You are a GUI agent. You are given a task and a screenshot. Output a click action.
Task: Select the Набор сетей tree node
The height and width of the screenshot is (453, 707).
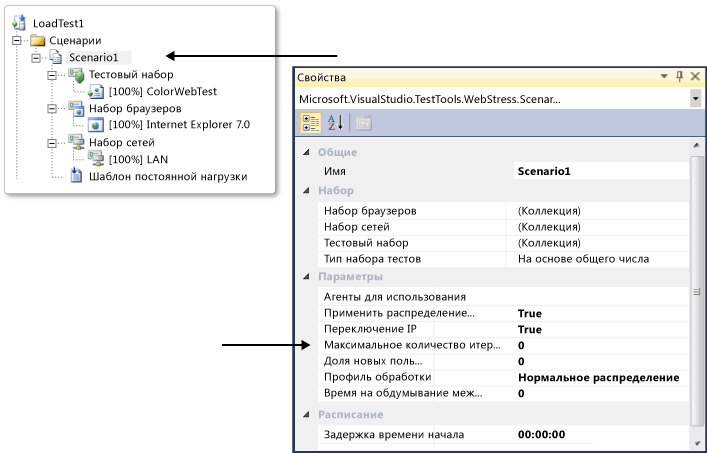pyautogui.click(x=122, y=142)
